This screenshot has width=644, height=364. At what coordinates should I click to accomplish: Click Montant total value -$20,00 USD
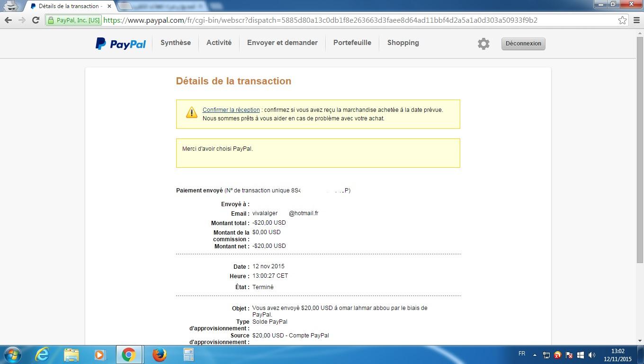coord(269,223)
